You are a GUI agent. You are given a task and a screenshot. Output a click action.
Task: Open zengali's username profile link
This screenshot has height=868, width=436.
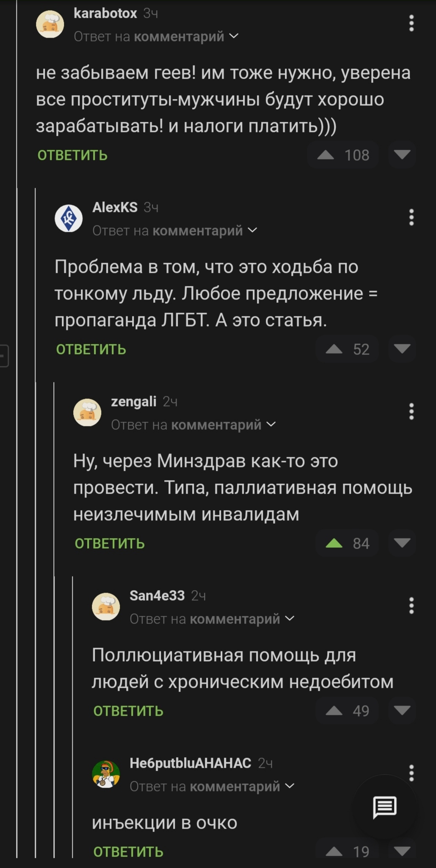click(134, 401)
